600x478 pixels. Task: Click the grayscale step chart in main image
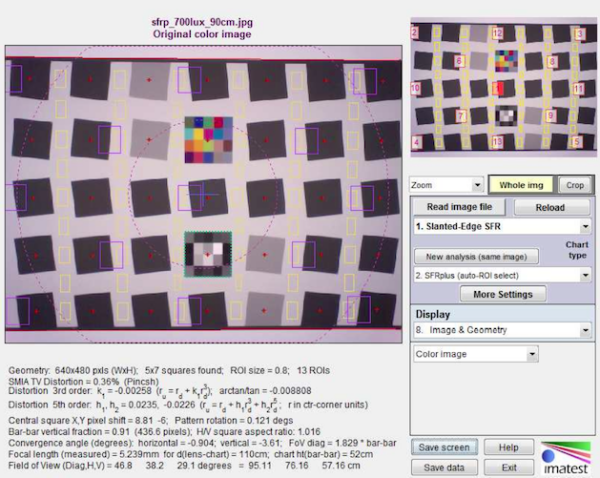coord(207,253)
